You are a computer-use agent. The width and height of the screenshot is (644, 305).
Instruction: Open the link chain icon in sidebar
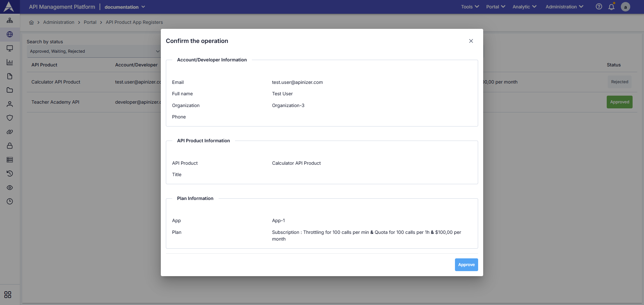(x=10, y=132)
